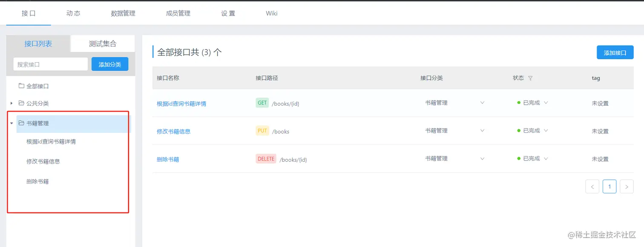Click the 接口分类 column header
The image size is (644, 247).
[431, 78]
